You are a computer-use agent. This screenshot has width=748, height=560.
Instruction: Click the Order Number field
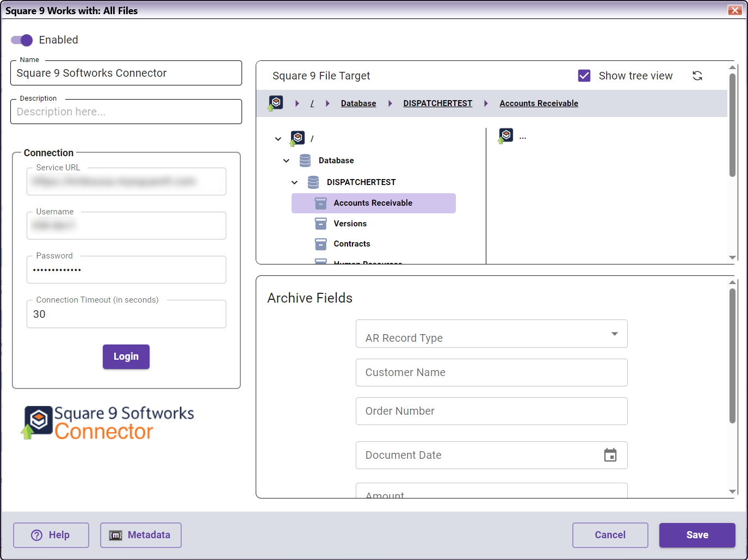492,411
